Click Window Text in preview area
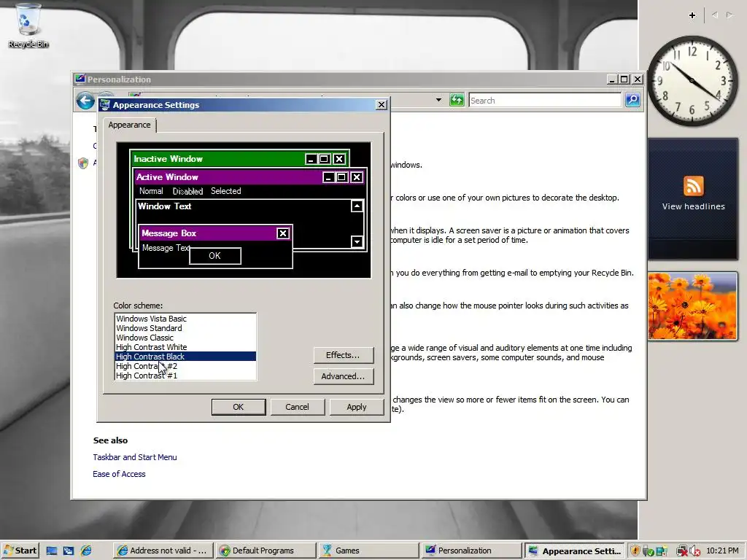The height and width of the screenshot is (560, 747). pyautogui.click(x=164, y=206)
